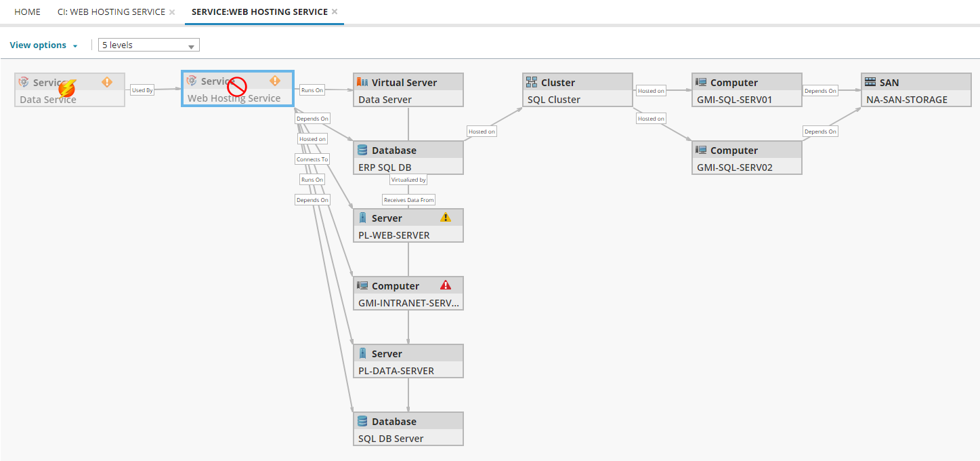Switch to the HOME tab
Screen dimensions: 980x461
coord(27,12)
